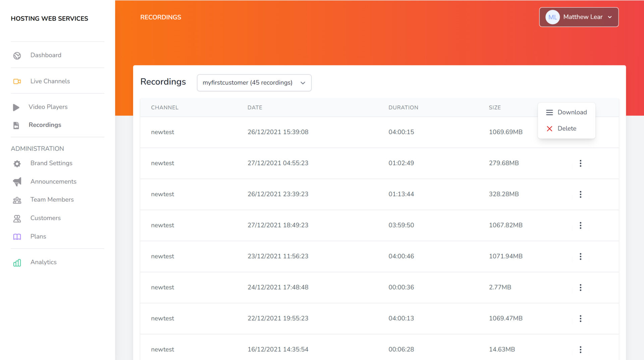
Task: Click size 2.77MB
Action: [500, 287]
